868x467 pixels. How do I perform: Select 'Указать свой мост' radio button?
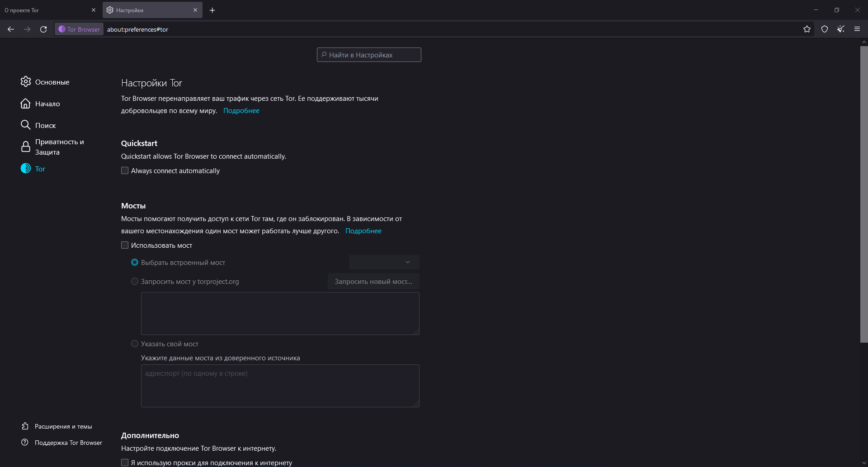[x=135, y=344]
